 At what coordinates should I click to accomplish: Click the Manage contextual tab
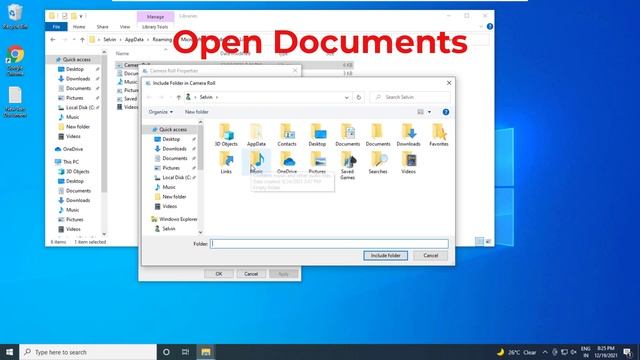[x=156, y=16]
